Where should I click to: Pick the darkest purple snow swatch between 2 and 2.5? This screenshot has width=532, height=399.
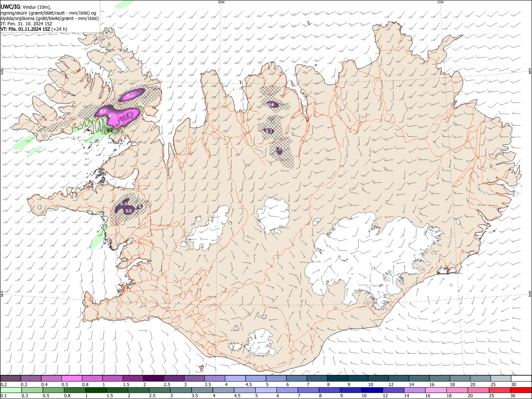tap(153, 379)
